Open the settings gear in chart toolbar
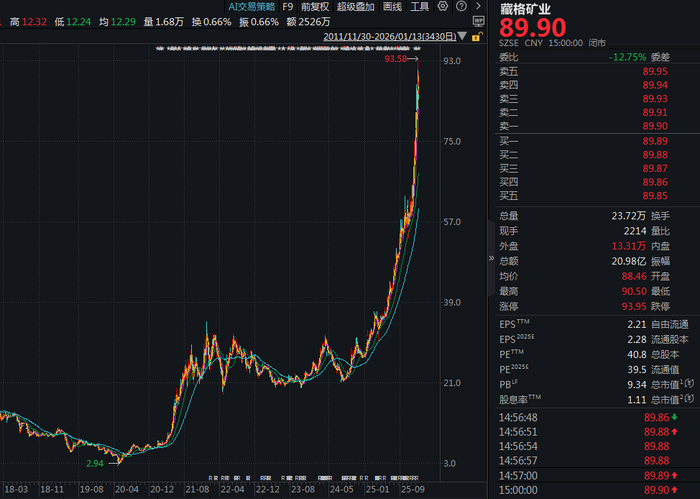The width and height of the screenshot is (700, 499). click(442, 6)
